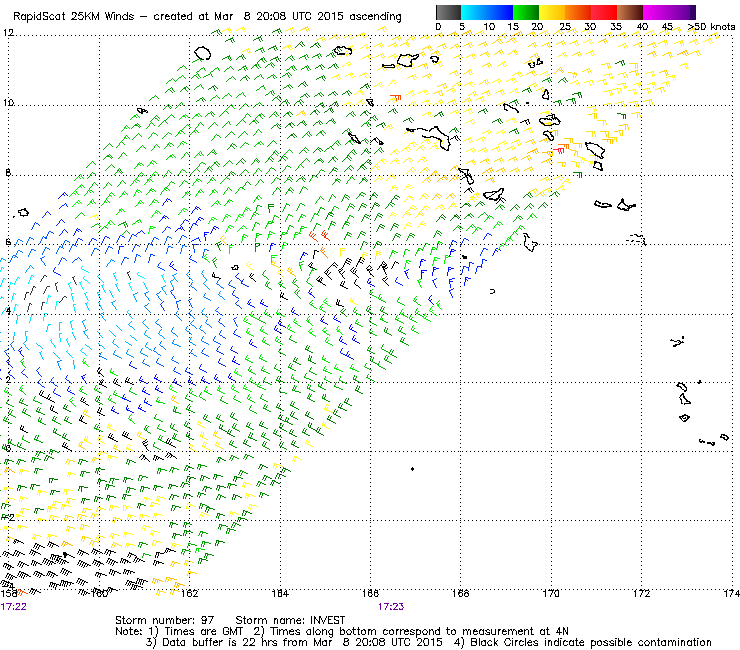Click the latitude label '12'

point(8,33)
